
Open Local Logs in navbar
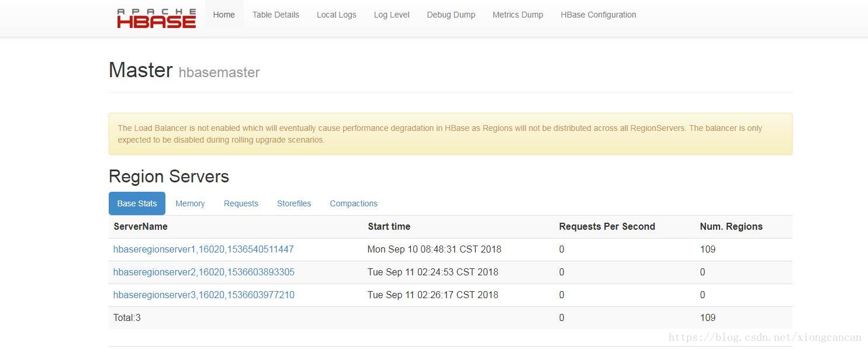click(x=337, y=15)
